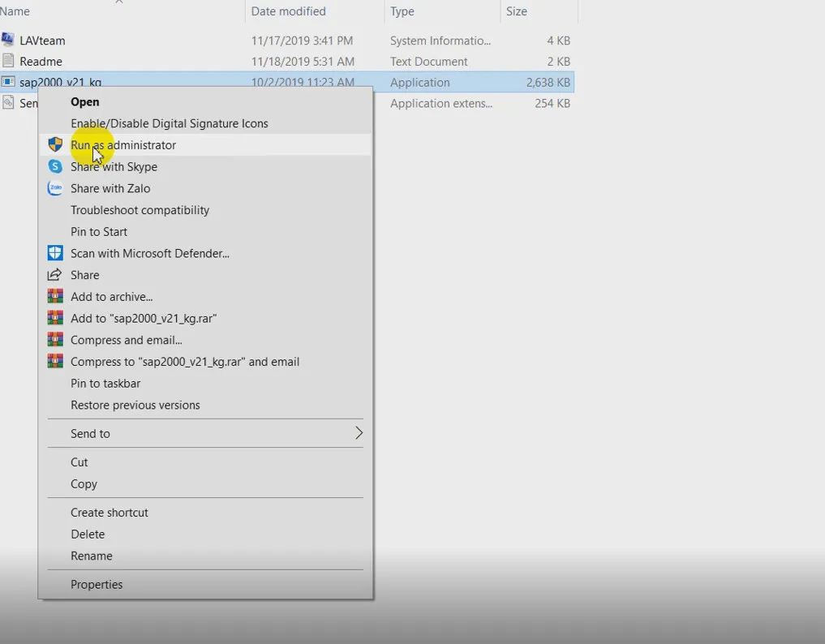This screenshot has width=825, height=644.
Task: Click the Zalo share icon
Action: (54, 188)
